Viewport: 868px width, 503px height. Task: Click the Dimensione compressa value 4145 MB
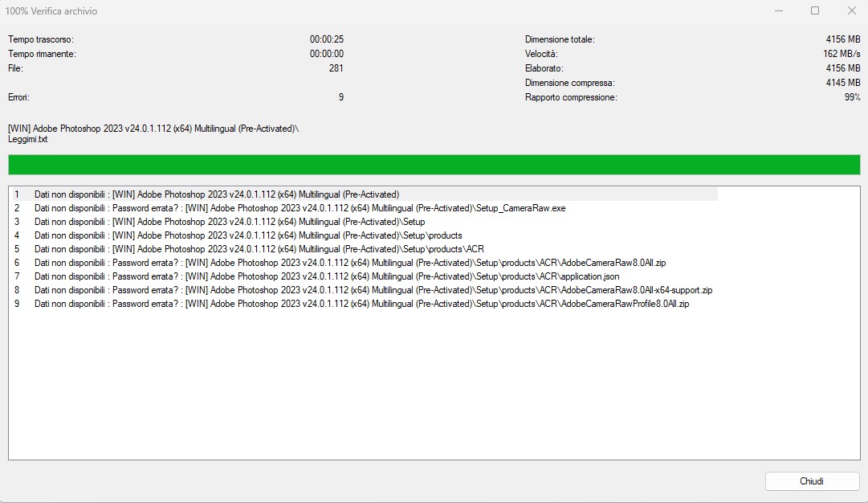pyautogui.click(x=843, y=83)
